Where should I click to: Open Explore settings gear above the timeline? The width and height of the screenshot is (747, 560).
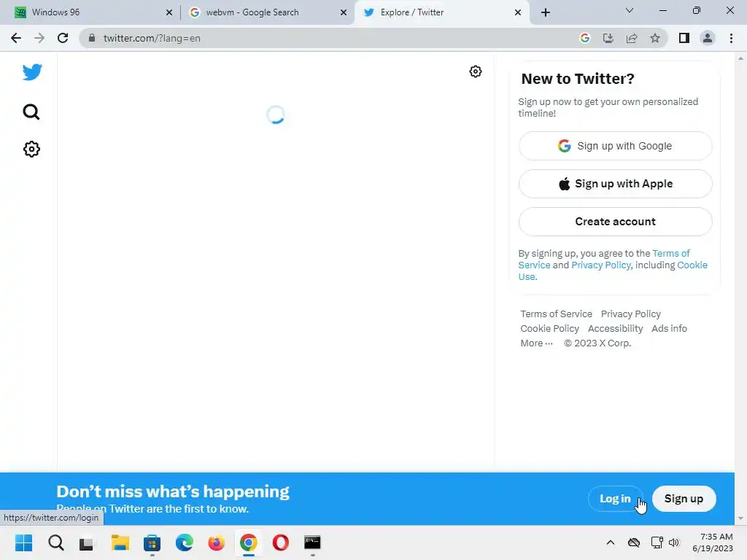(475, 71)
